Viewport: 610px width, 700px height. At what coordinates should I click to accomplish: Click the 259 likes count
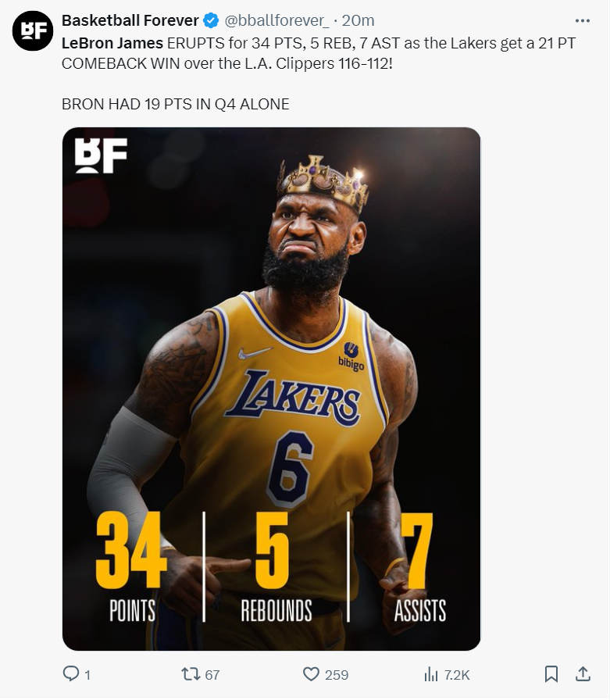click(337, 676)
